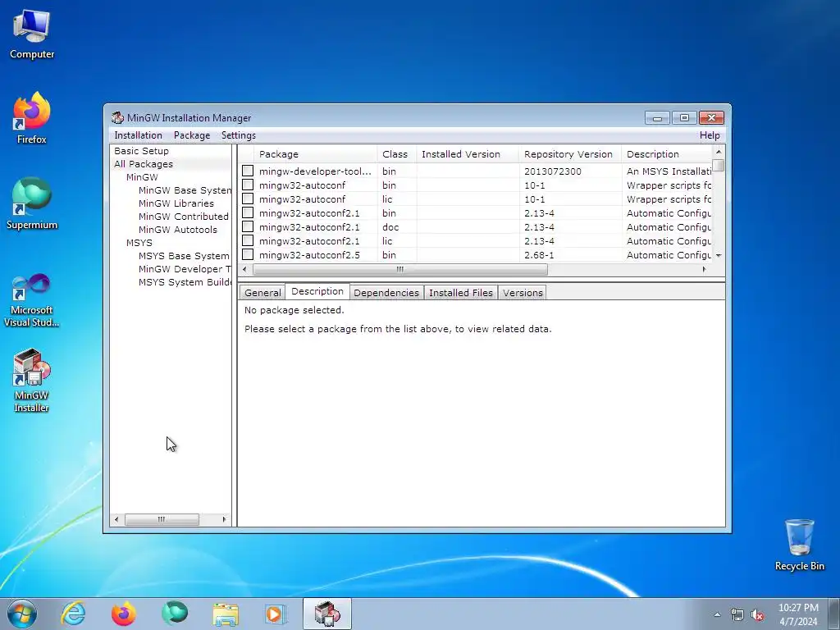Open Microsoft Visual Studio desktop shortcut
The height and width of the screenshot is (630, 840).
point(32,300)
